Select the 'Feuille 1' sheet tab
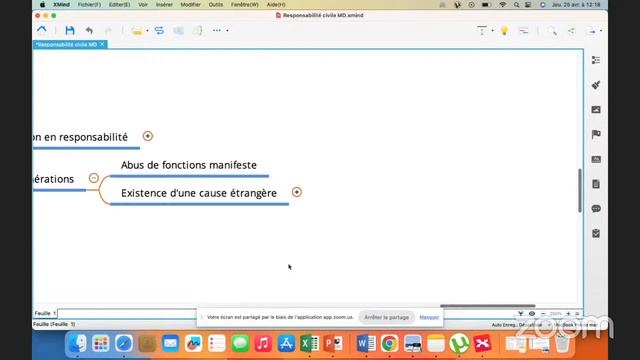This screenshot has height=360, width=640. [x=45, y=313]
